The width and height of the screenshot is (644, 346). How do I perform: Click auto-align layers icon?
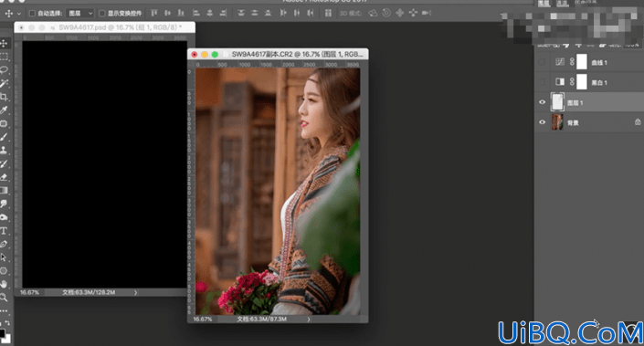click(328, 13)
